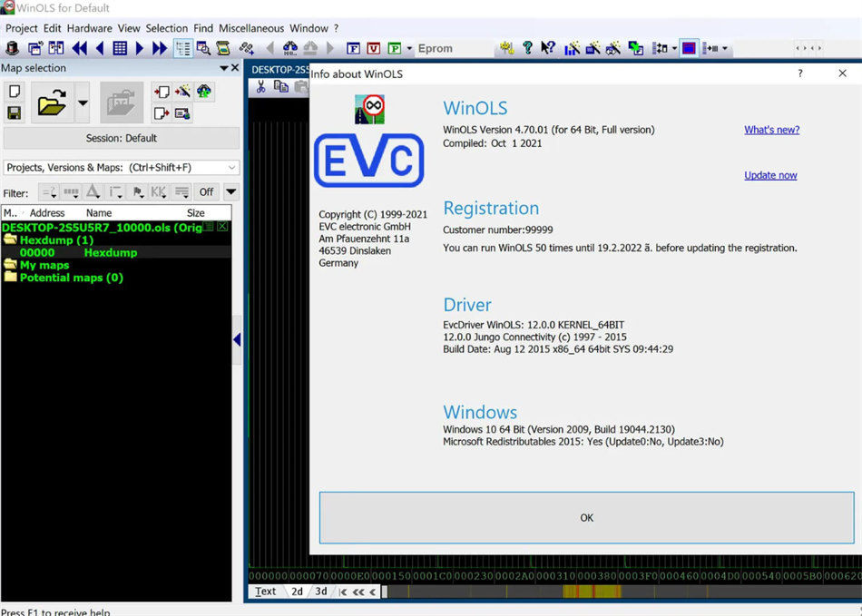Open the hexdump grid view icon

pos(118,47)
